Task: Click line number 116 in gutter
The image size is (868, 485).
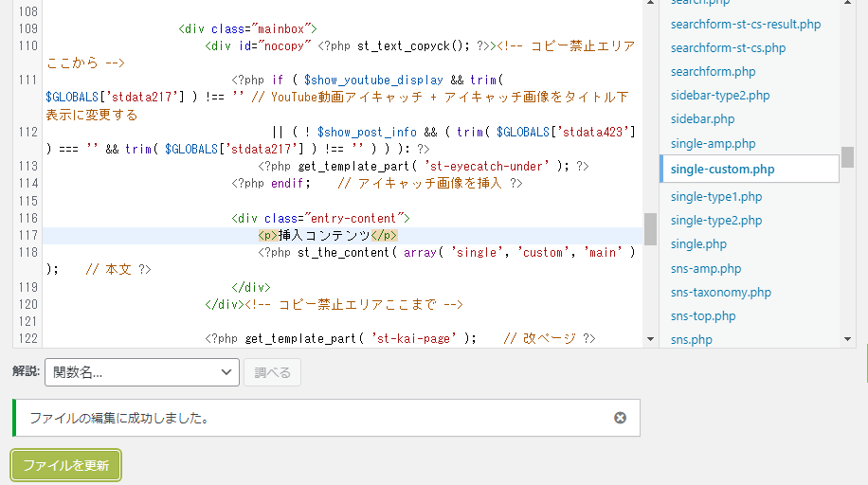Action: click(x=27, y=218)
